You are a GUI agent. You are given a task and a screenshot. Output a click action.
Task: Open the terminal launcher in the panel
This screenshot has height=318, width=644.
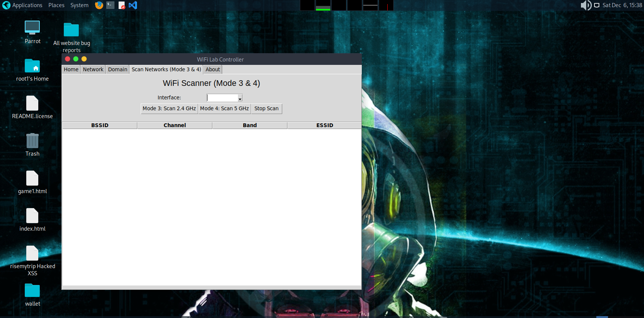(110, 5)
